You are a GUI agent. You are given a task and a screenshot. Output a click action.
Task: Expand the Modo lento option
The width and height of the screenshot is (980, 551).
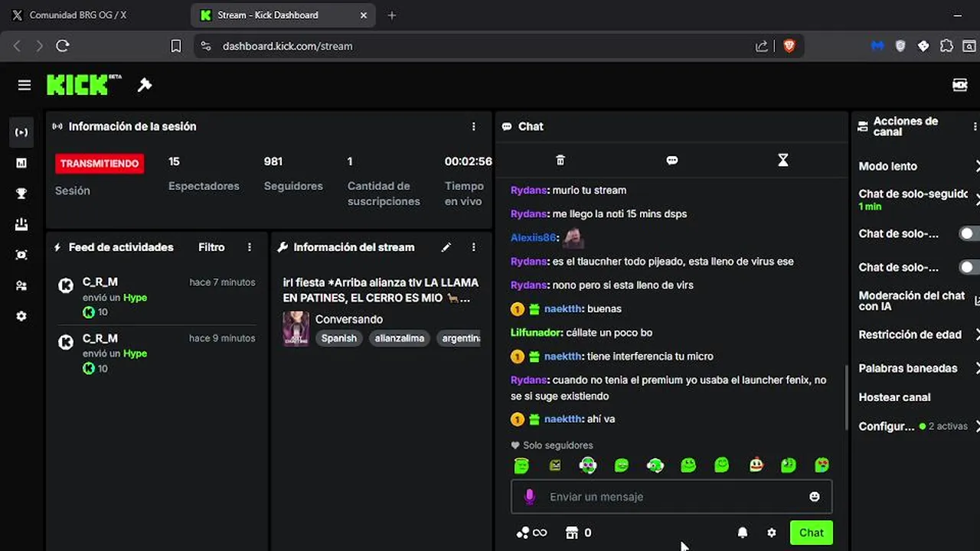coord(918,166)
